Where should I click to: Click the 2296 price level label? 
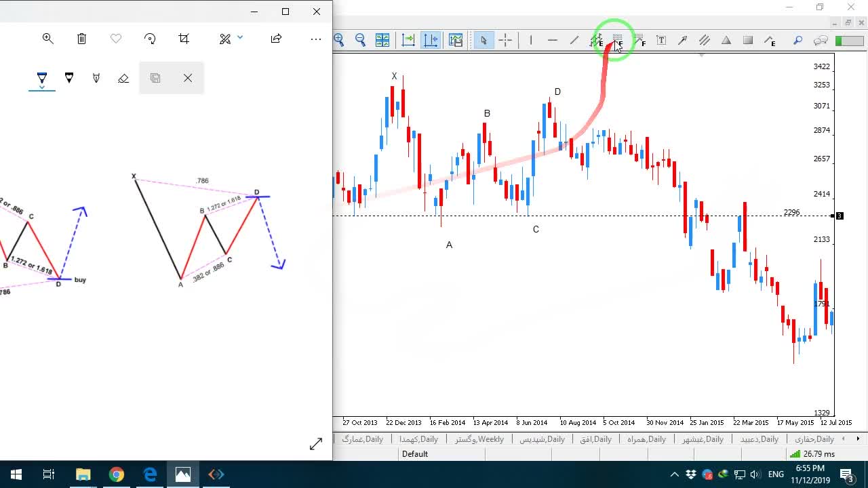click(x=791, y=212)
